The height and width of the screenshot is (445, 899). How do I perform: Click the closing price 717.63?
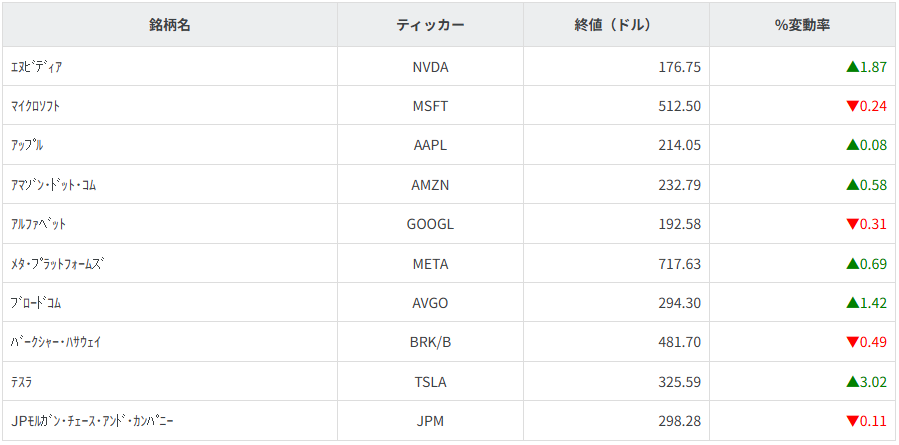679,264
